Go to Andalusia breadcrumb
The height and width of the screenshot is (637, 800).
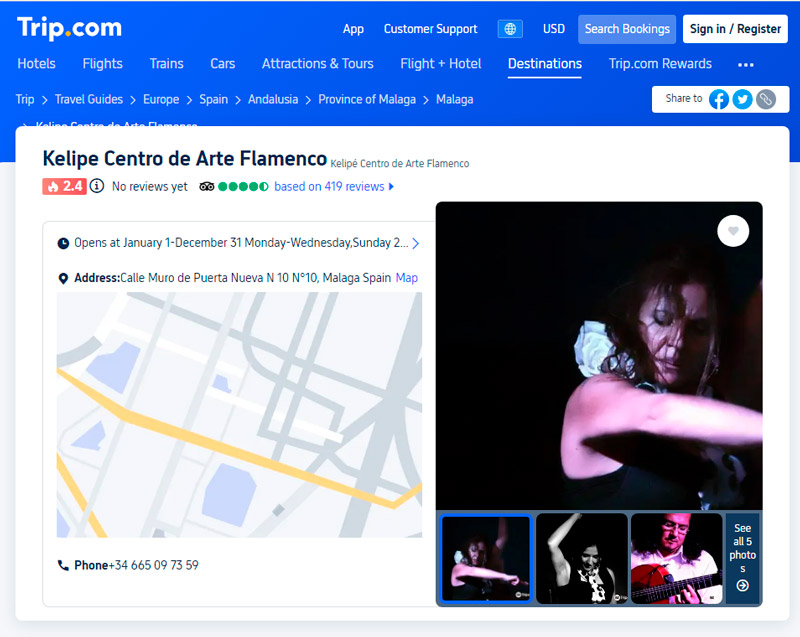coord(273,99)
